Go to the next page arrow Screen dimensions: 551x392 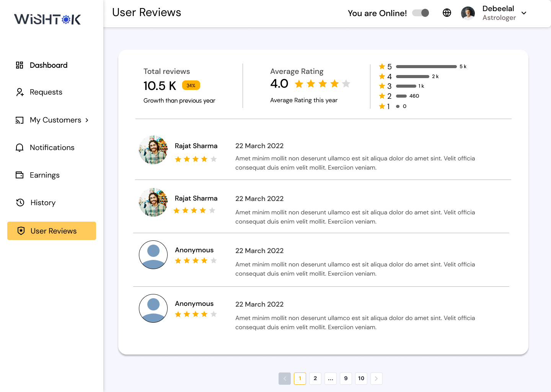tap(377, 379)
